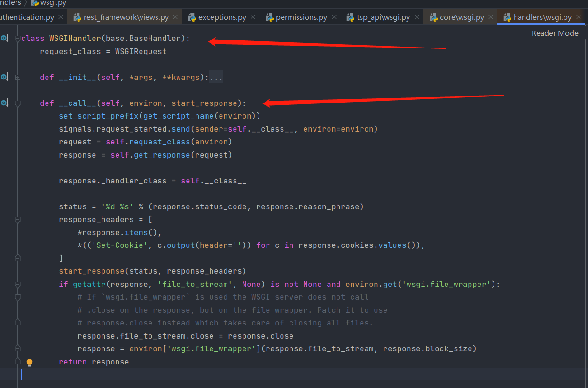The height and width of the screenshot is (388, 588).
Task: Click 'response._handler_class' assignment
Action: pos(113,181)
